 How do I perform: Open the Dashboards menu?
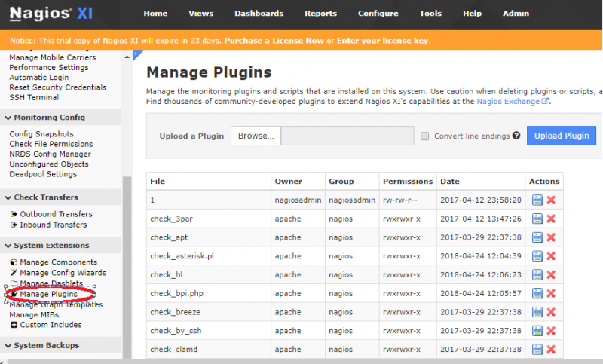pos(259,14)
